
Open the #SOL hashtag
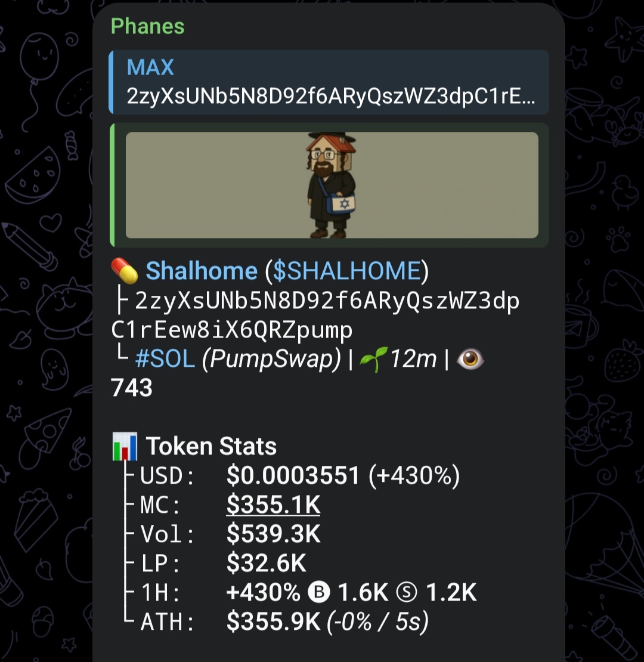(165, 359)
